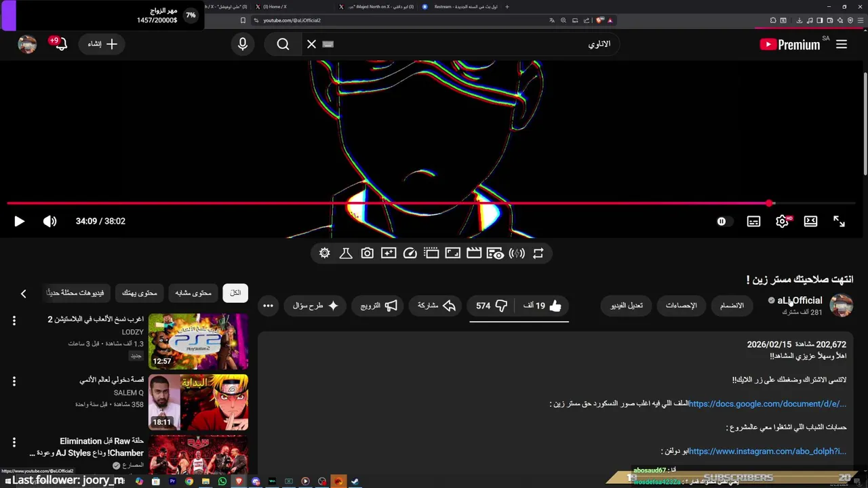Click the channel avatar beside video title

[841, 306]
